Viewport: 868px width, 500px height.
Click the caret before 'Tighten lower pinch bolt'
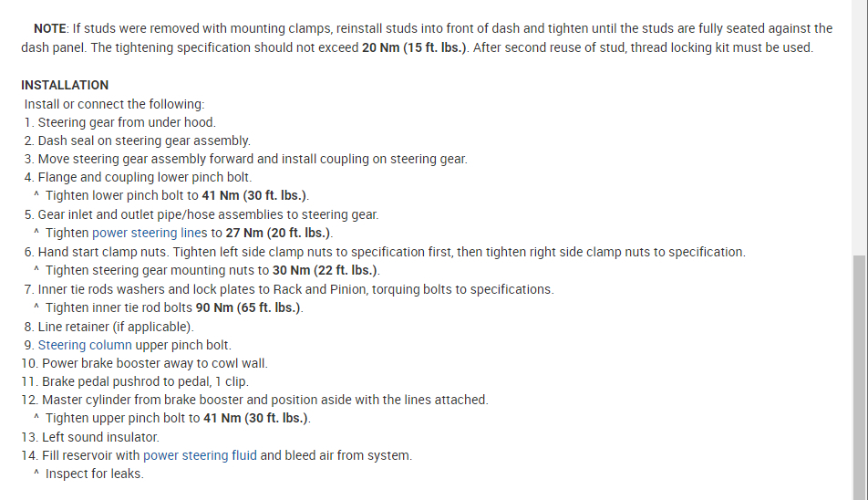pos(36,196)
